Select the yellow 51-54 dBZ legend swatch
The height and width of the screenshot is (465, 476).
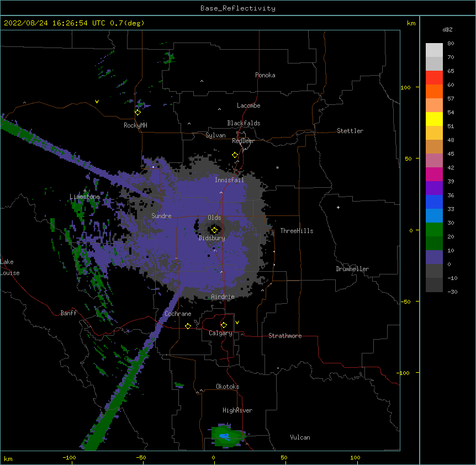(434, 119)
